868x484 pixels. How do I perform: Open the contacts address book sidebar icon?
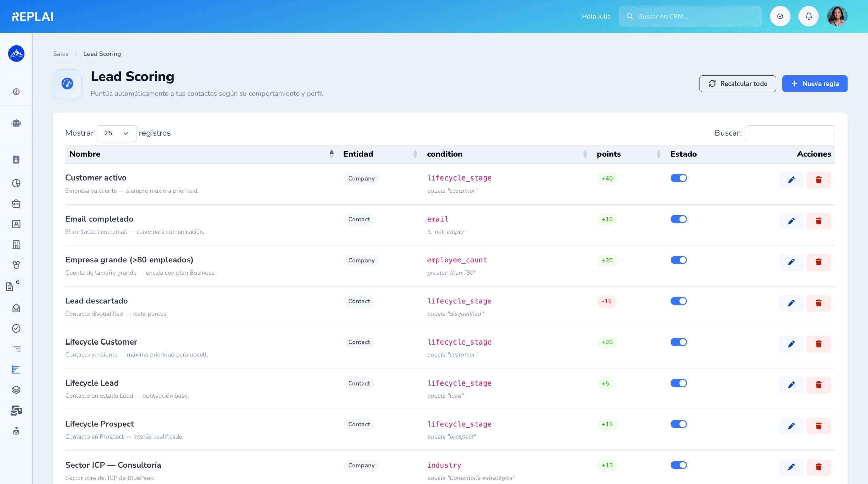pos(16,160)
